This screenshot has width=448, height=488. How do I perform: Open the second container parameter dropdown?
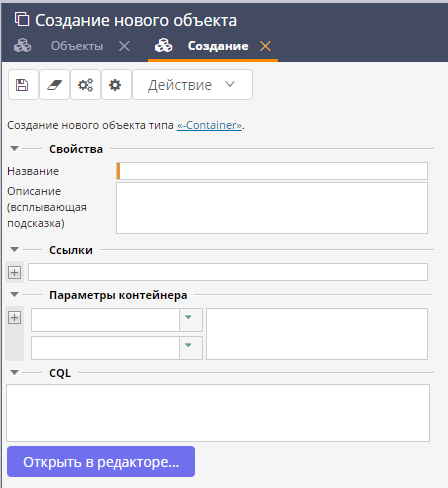coord(191,348)
